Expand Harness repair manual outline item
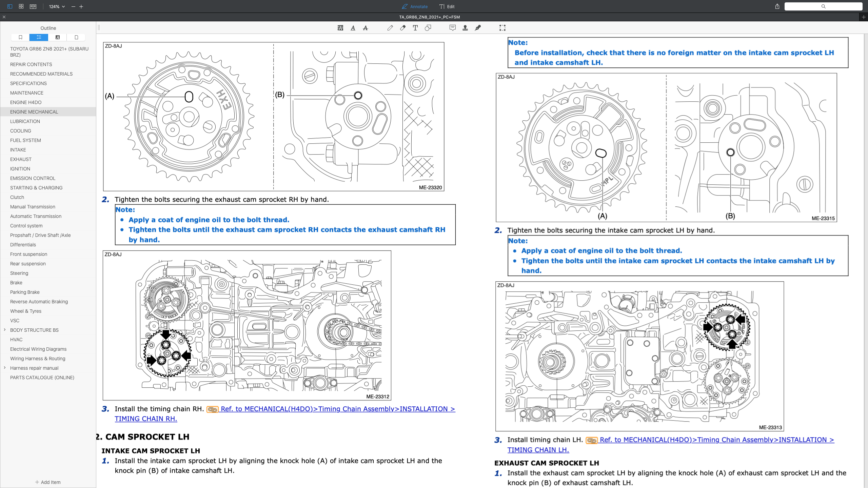The width and height of the screenshot is (868, 488). coord(5,368)
